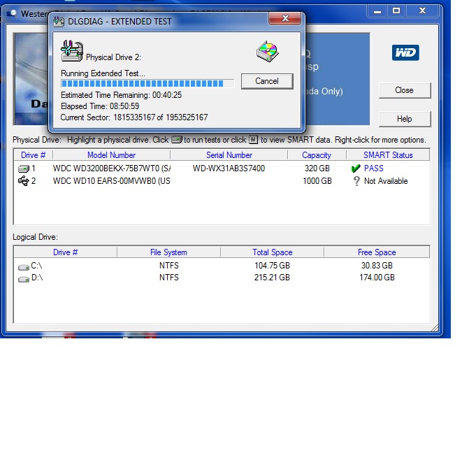
Task: Click the question mark Not Available icon
Action: click(x=356, y=181)
